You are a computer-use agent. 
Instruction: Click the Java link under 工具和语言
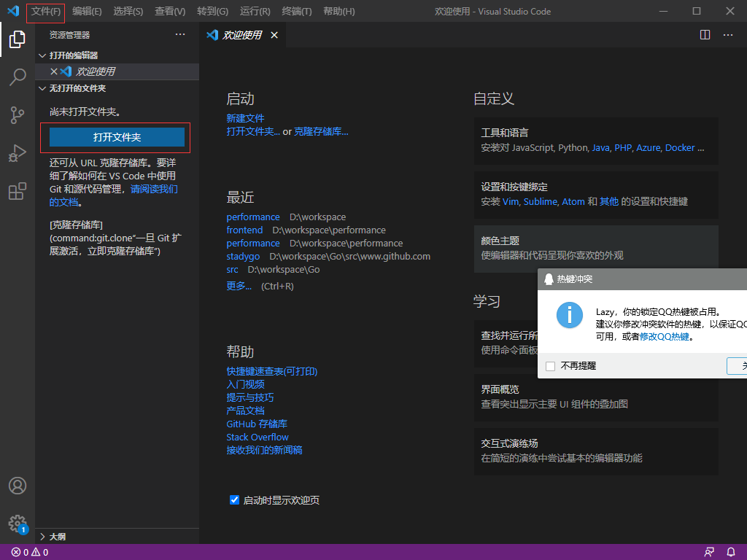pyautogui.click(x=601, y=147)
